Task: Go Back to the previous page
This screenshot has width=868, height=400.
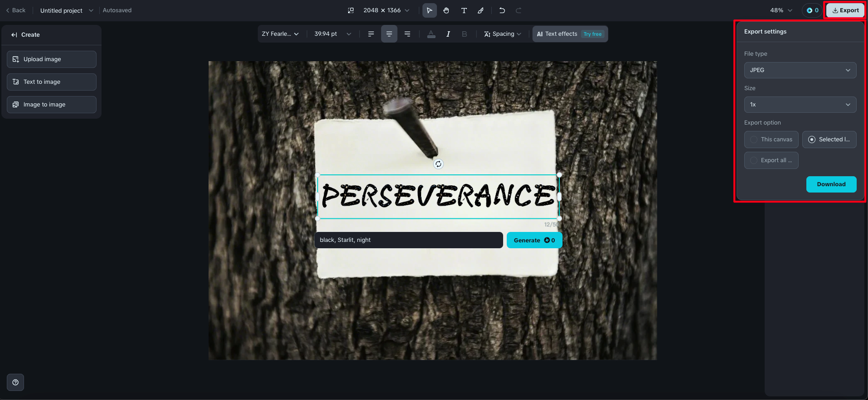Action: click(x=16, y=10)
